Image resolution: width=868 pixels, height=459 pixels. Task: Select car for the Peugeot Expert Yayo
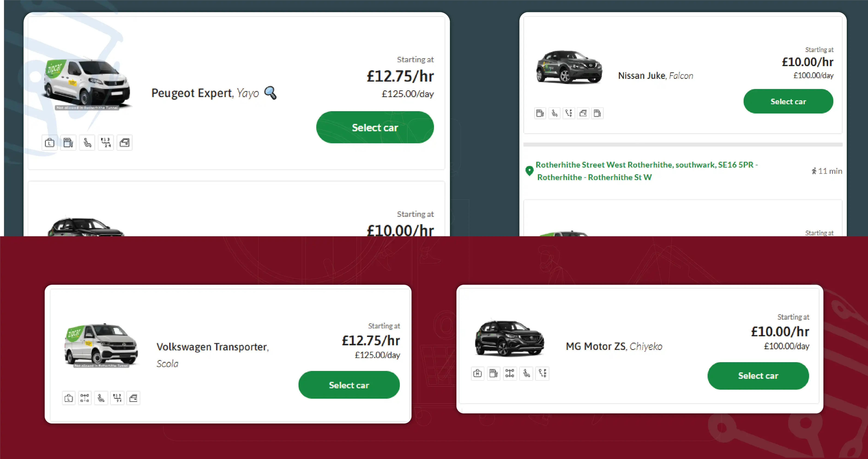click(375, 128)
